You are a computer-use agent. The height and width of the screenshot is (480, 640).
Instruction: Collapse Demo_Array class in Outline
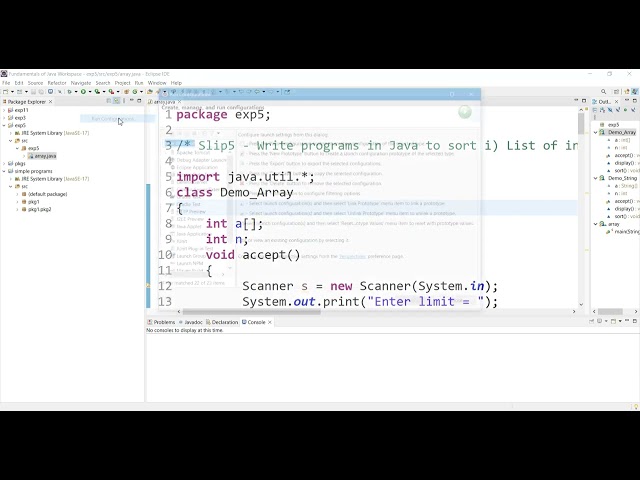[x=596, y=133]
